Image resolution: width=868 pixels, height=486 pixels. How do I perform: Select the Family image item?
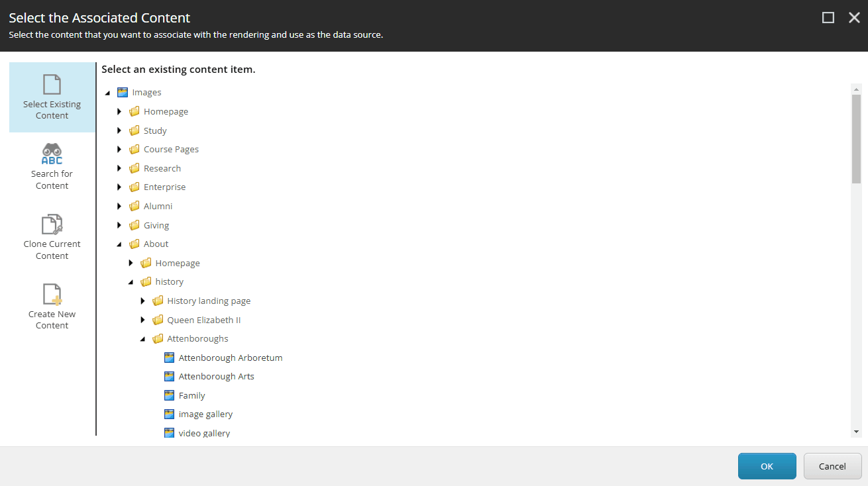[x=192, y=395]
